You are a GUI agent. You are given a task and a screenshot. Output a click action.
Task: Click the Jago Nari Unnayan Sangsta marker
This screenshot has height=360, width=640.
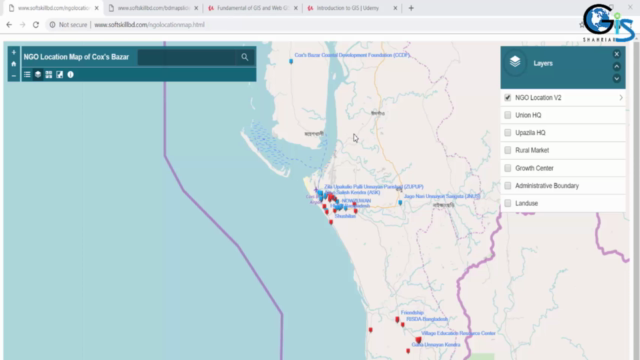tap(400, 202)
